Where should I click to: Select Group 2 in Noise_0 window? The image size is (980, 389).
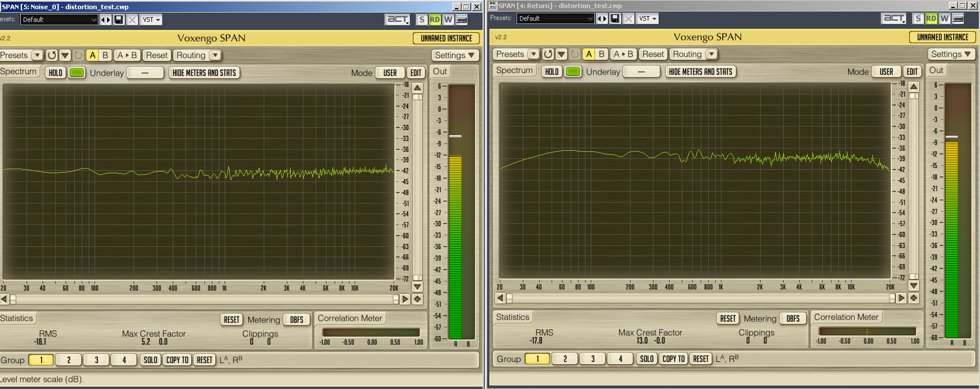click(x=69, y=360)
